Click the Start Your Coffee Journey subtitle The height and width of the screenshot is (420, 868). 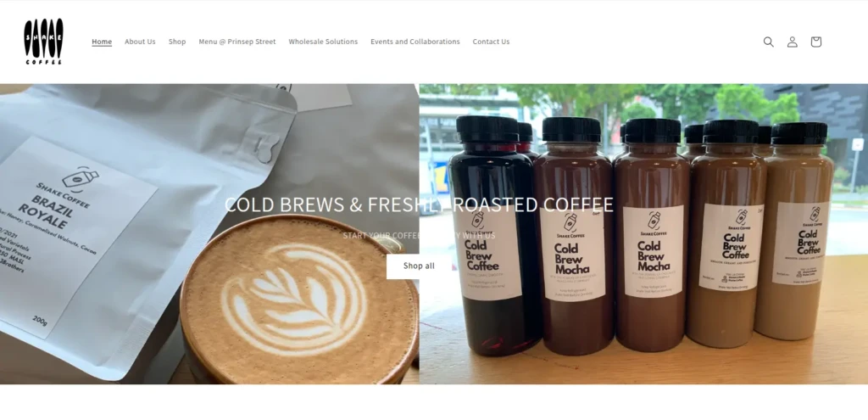click(419, 236)
